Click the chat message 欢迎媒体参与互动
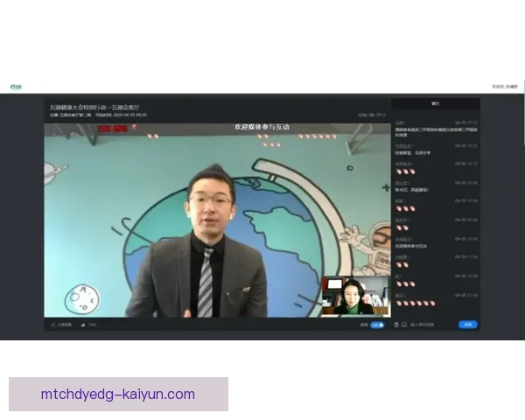Viewport: 525px width, 420px height. coord(411,246)
